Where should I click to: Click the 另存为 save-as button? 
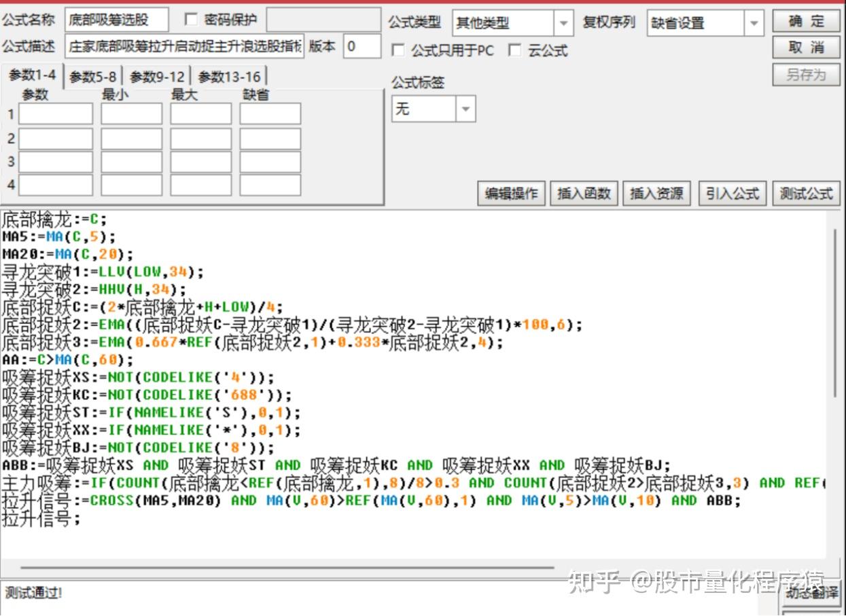tap(806, 74)
